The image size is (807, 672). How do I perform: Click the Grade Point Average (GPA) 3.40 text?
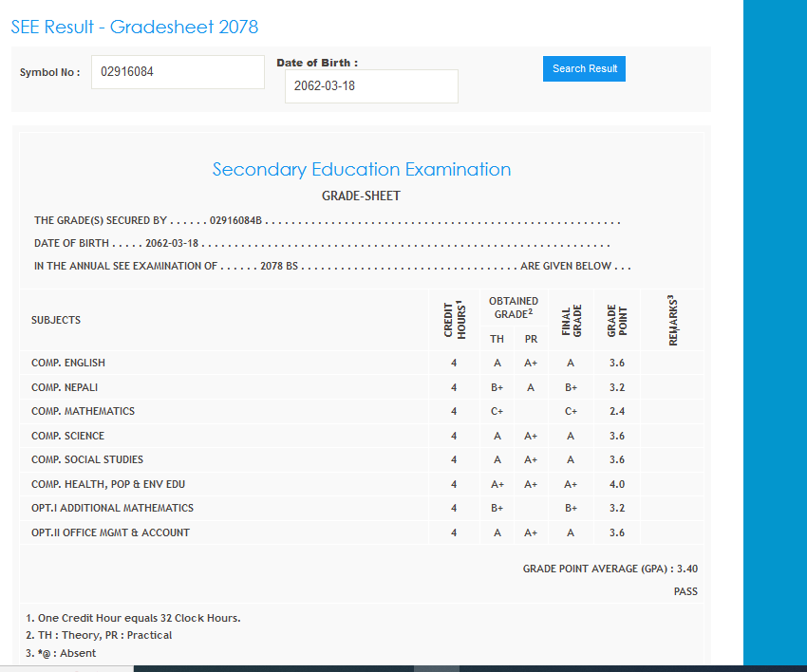click(x=610, y=569)
